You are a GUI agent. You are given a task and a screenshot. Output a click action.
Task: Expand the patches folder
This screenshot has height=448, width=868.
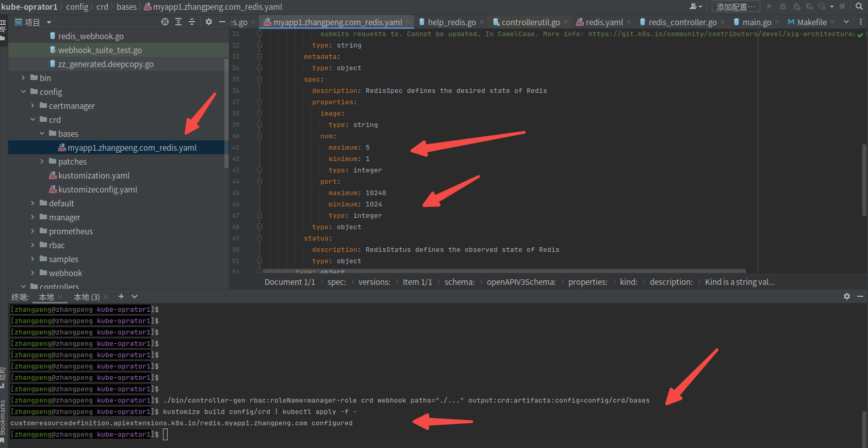[x=42, y=162]
